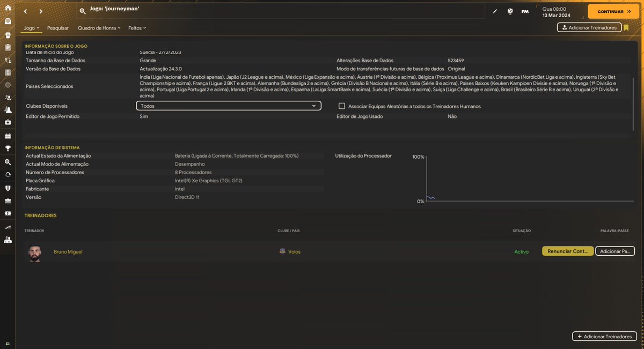This screenshot has height=349, width=644.
Task: Open the Tactics board icon in the sidebar
Action: (8, 72)
